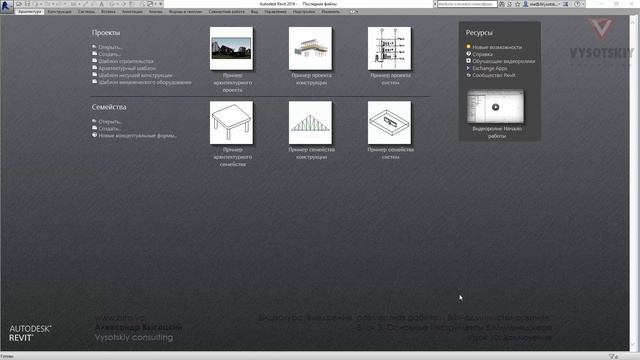The image size is (640, 360).
Task: Open the Revit application menu button
Action: click(7, 7)
